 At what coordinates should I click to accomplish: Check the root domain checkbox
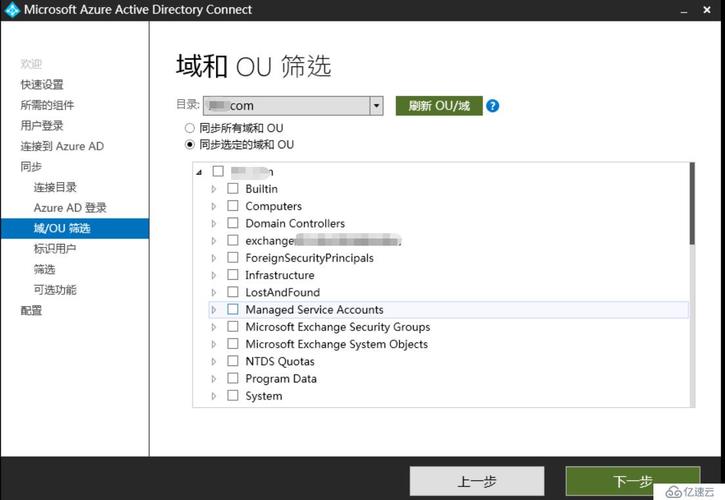click(218, 171)
